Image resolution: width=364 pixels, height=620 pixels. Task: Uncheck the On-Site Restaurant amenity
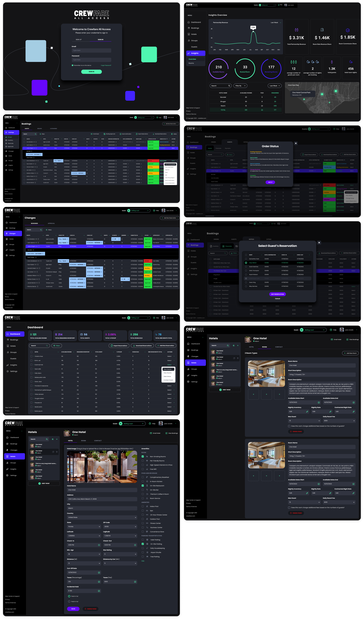(x=143, y=486)
